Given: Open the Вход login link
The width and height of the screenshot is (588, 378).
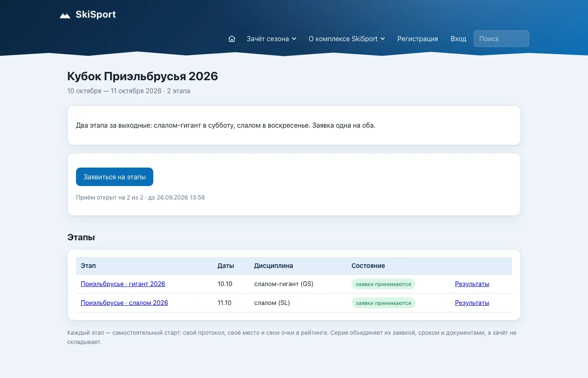Looking at the screenshot, I should 458,39.
